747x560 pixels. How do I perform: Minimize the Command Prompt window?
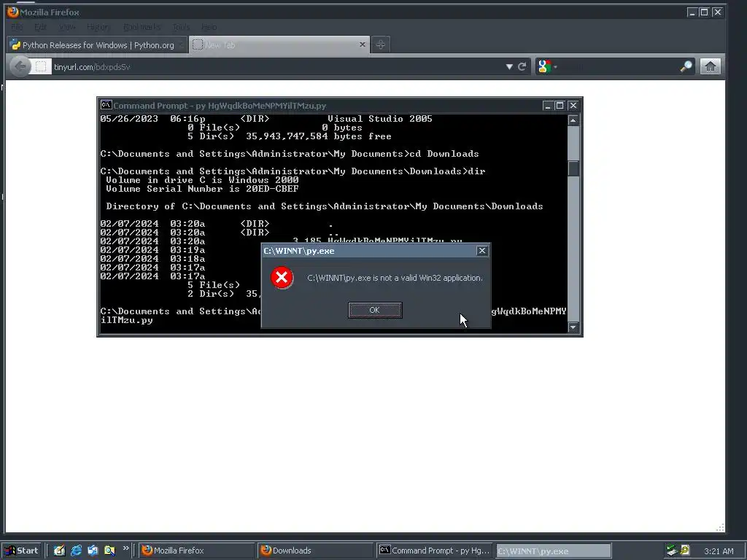(x=547, y=105)
